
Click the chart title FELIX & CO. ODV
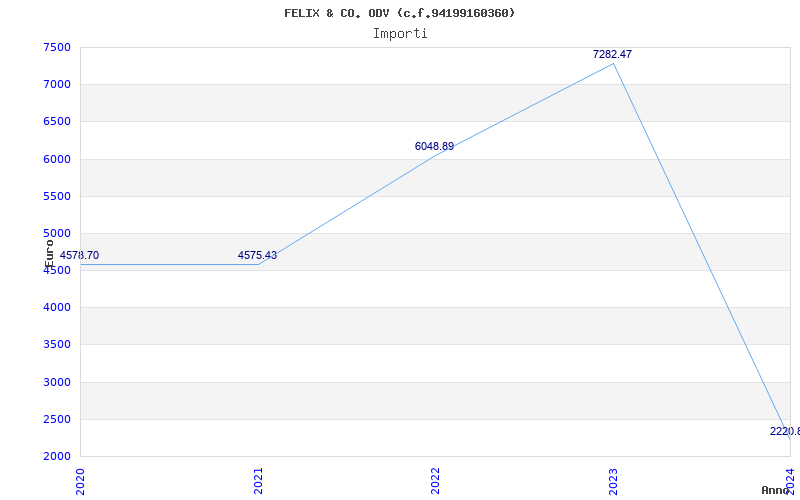399,13
